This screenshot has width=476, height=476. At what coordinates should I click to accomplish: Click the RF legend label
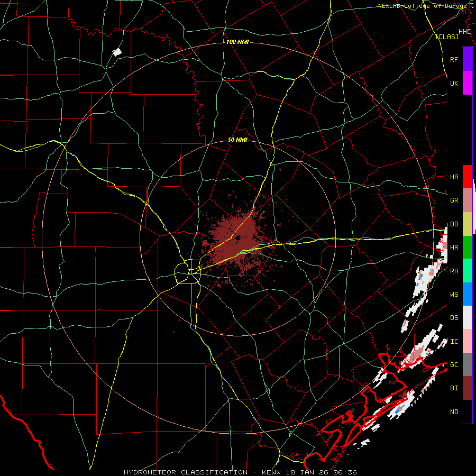[454, 59]
